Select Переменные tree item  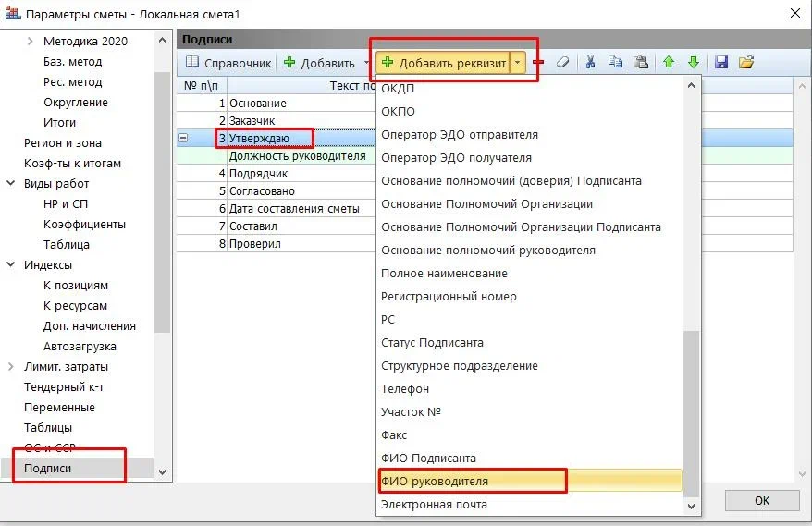coord(59,408)
